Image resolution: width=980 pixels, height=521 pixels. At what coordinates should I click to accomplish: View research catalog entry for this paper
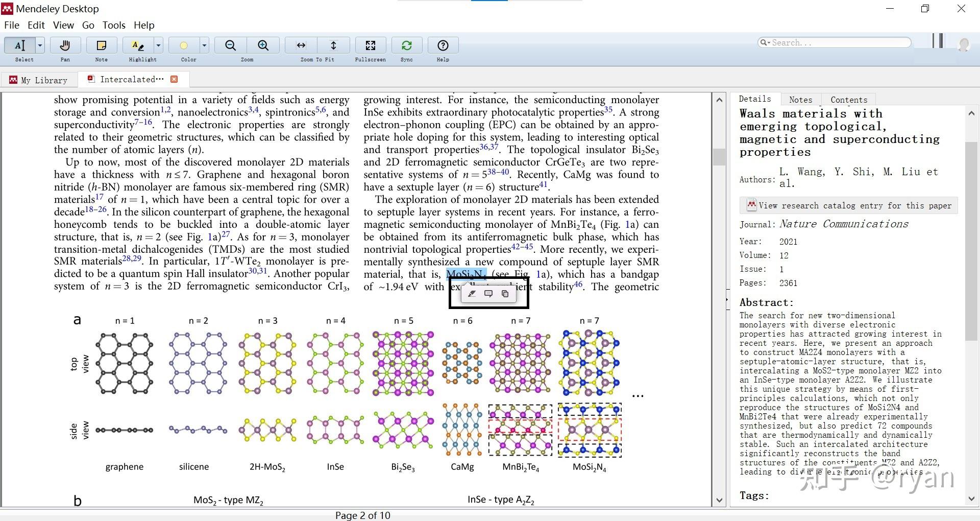click(x=849, y=205)
